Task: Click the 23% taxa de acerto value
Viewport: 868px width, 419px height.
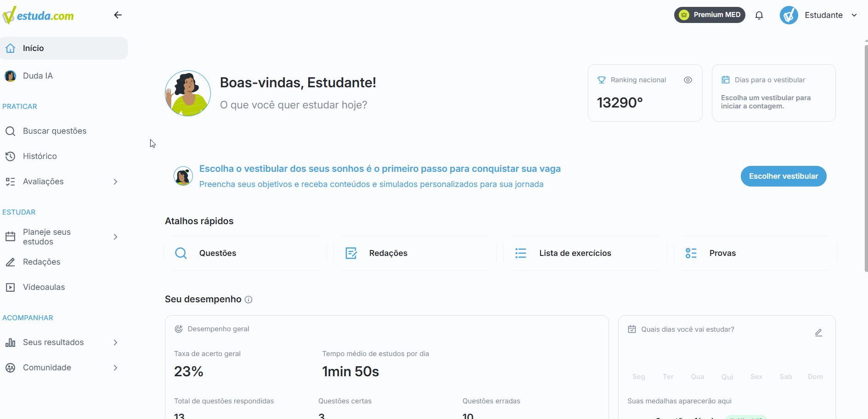Action: pos(189,371)
